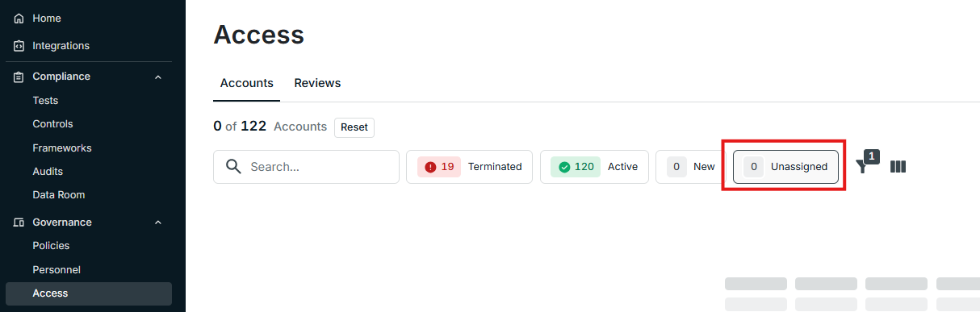Switch to the Reviews tab
The image size is (980, 312).
point(317,83)
